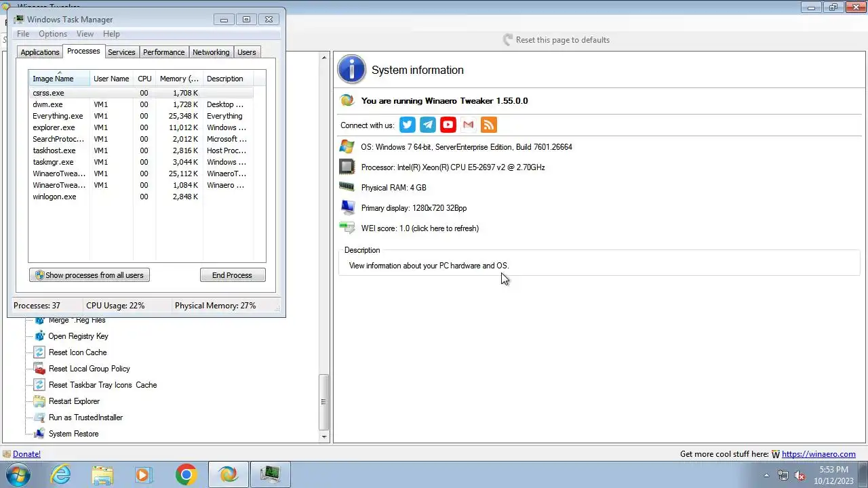
Task: Switch to the Services tab
Action: [121, 52]
